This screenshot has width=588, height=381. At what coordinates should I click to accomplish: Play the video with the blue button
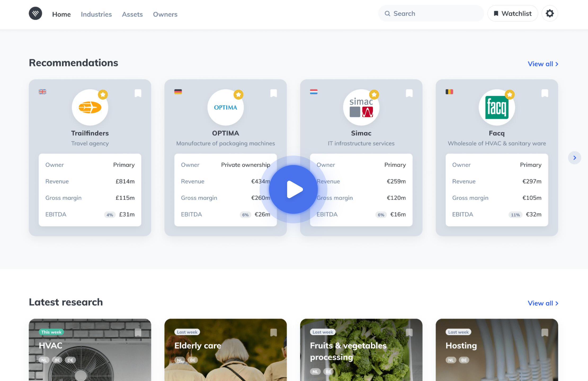point(293,189)
